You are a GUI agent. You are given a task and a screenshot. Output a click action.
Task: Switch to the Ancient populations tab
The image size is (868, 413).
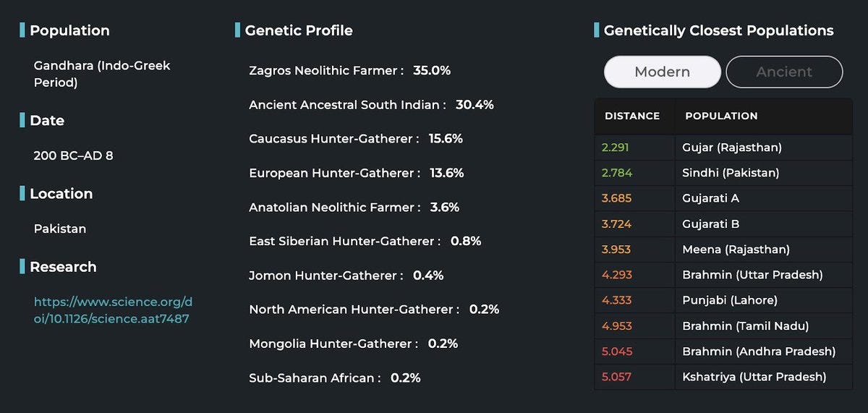pyautogui.click(x=784, y=72)
